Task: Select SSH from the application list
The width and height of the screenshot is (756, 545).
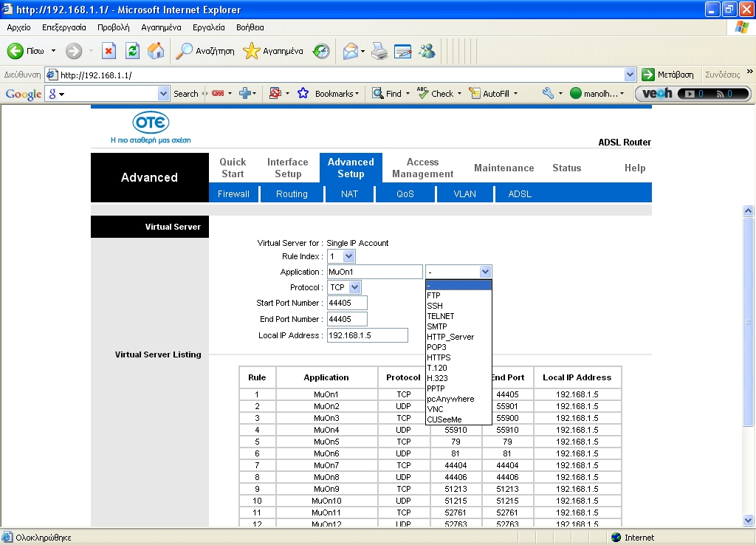Action: 458,306
